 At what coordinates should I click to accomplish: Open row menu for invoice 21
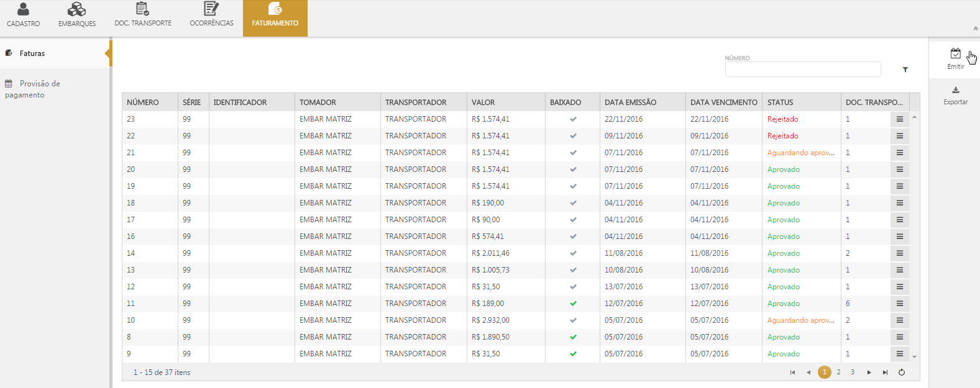coord(899,153)
